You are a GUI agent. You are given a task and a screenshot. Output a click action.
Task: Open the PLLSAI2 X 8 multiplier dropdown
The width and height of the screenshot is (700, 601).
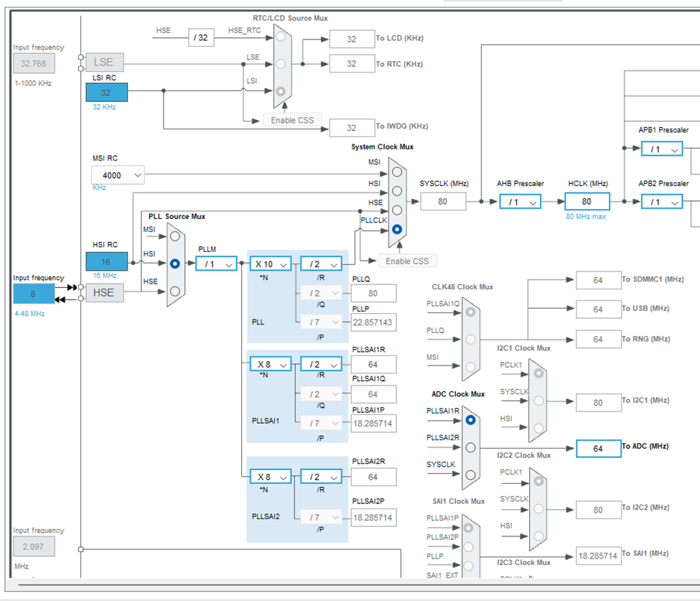[x=271, y=477]
